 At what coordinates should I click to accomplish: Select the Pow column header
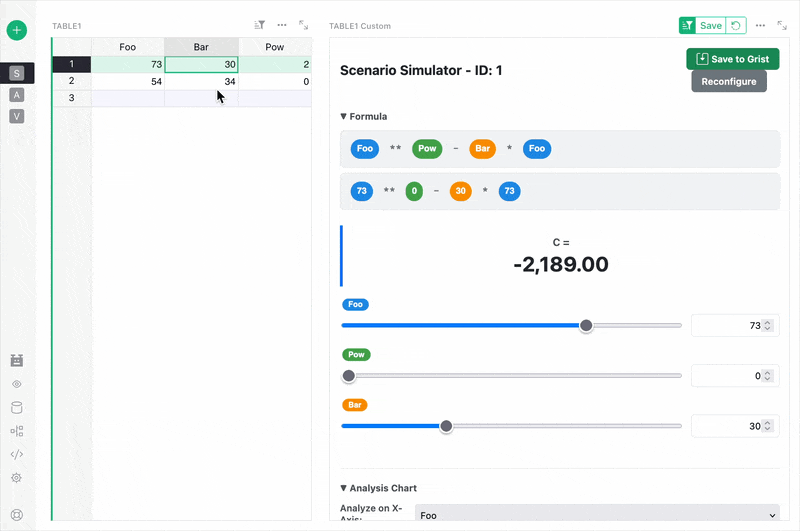[275, 47]
